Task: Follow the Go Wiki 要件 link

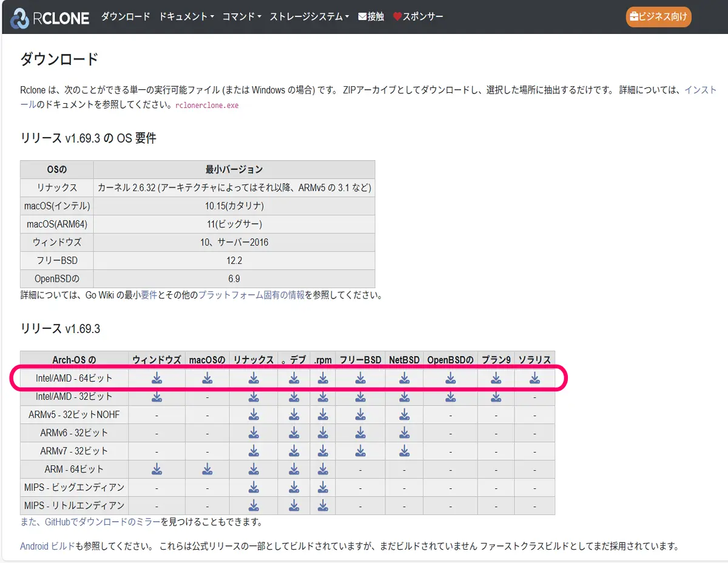Action: tap(149, 296)
